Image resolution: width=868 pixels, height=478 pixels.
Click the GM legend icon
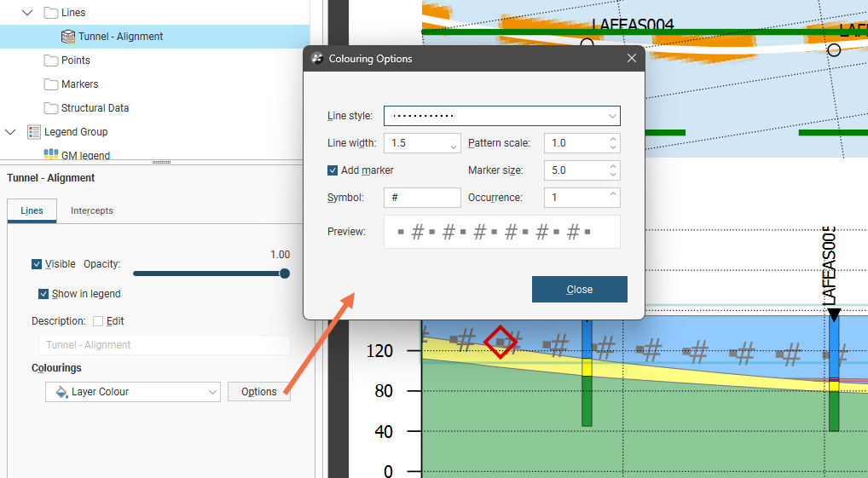coord(51,154)
